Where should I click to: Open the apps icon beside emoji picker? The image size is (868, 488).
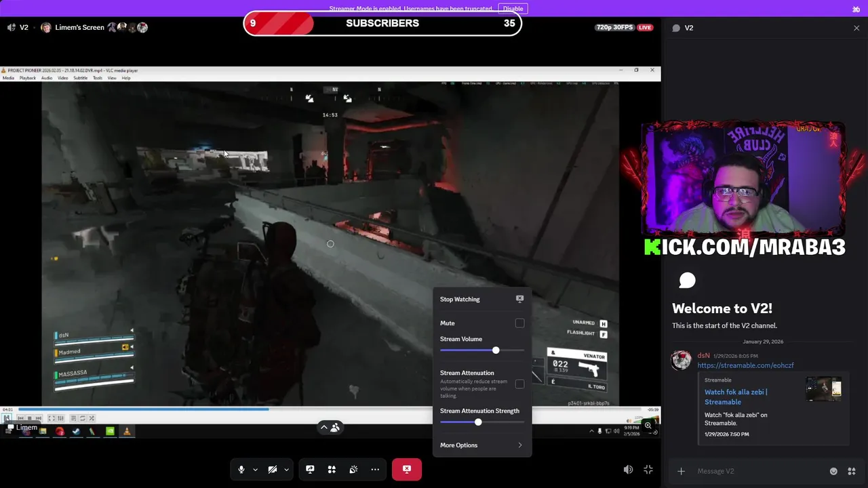point(852,471)
